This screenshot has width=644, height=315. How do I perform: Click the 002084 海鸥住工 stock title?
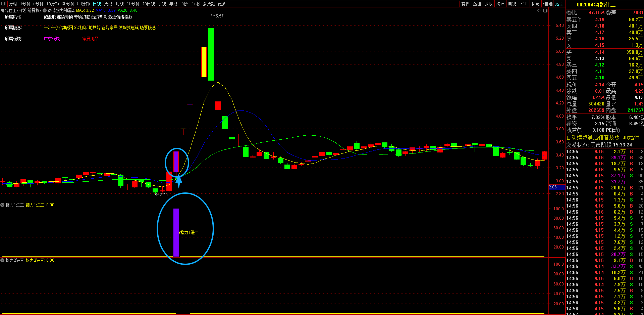596,5
